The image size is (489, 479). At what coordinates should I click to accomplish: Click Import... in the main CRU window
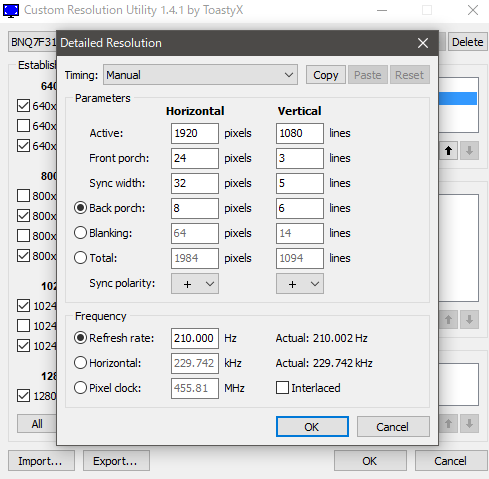tap(41, 461)
